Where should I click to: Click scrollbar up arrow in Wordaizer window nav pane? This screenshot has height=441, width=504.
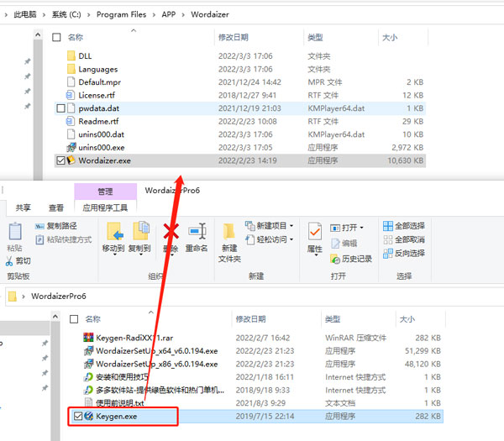[x=38, y=34]
